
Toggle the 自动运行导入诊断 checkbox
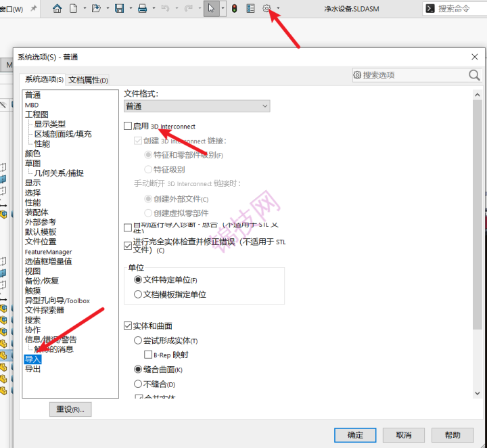point(128,228)
